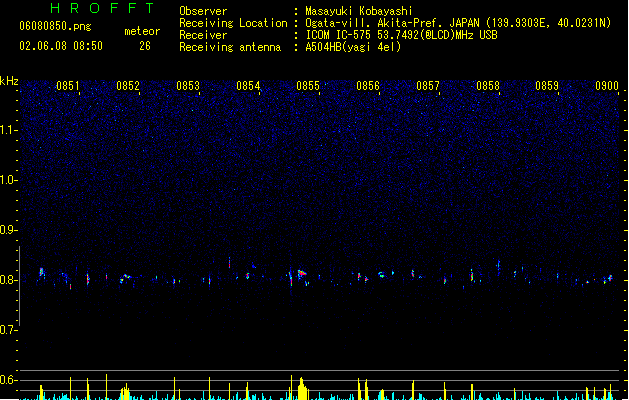Click the HROFFT title text
The image size is (629, 400).
(102, 8)
